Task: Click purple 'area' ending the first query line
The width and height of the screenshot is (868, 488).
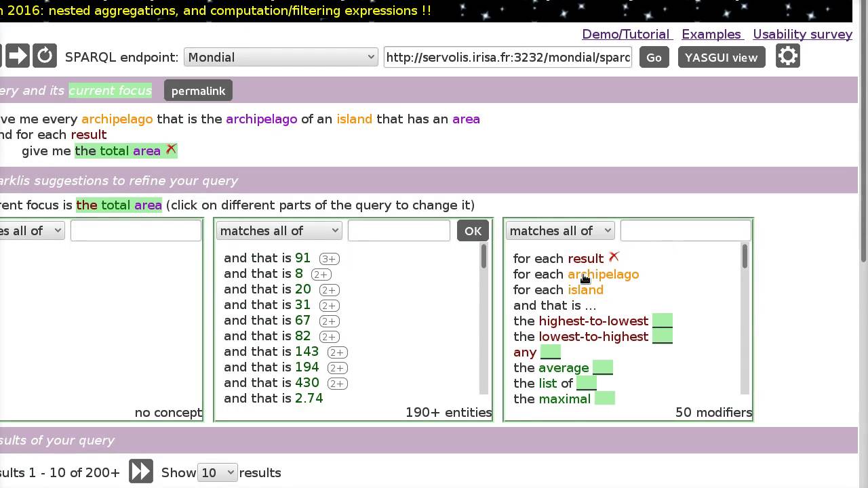Action: [x=466, y=119]
